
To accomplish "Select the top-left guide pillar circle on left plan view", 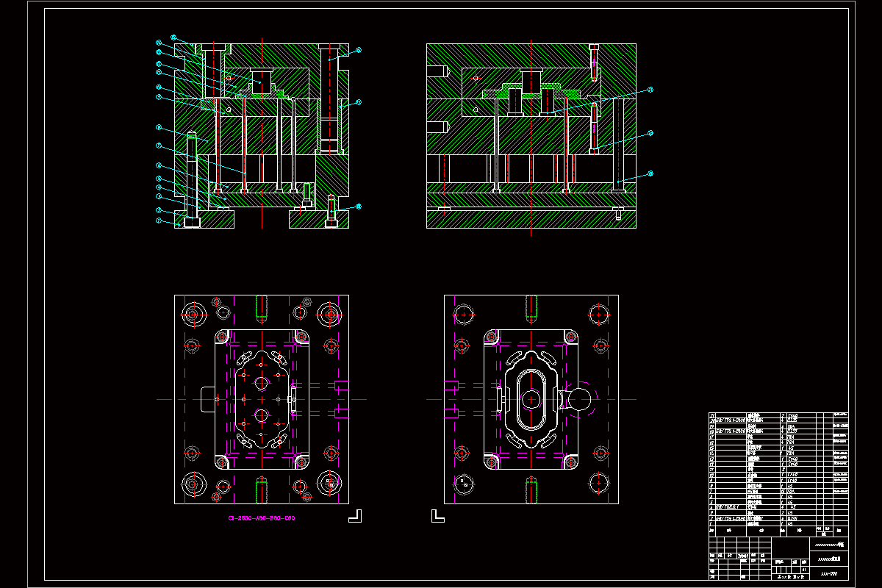I will pyautogui.click(x=193, y=315).
